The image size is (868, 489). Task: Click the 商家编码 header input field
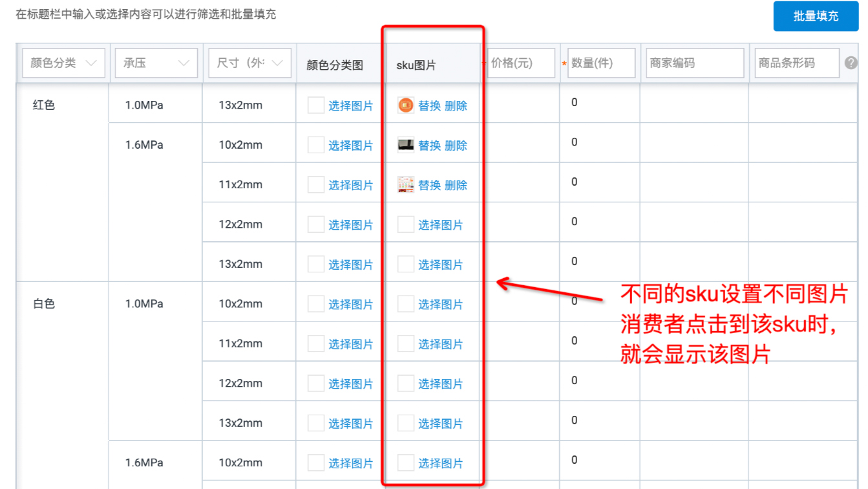point(694,63)
